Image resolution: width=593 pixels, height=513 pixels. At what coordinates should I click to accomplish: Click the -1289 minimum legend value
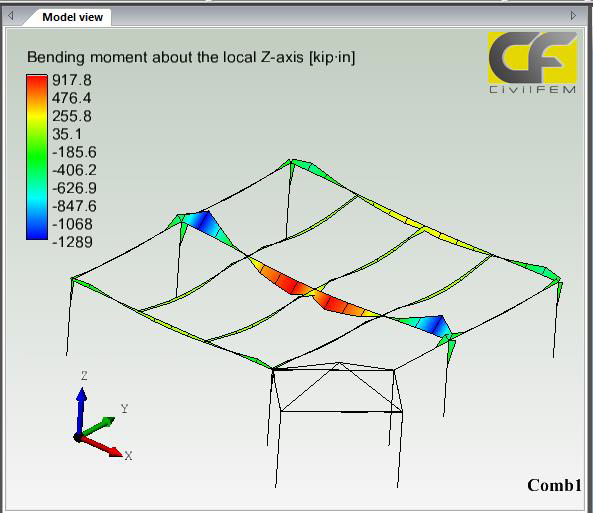pyautogui.click(x=72, y=242)
